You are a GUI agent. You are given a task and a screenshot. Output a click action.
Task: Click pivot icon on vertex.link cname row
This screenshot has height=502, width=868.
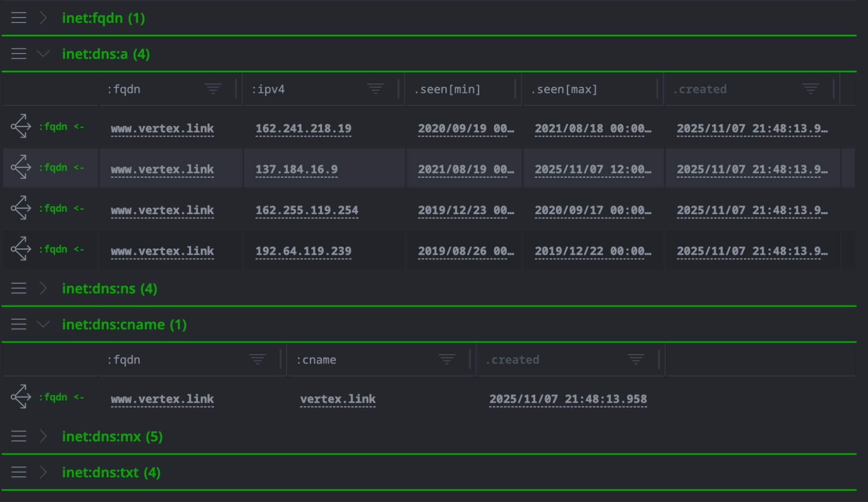(x=21, y=397)
